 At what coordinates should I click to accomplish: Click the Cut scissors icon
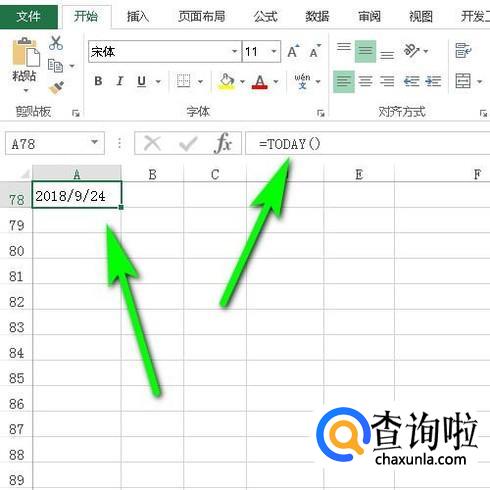tap(56, 43)
